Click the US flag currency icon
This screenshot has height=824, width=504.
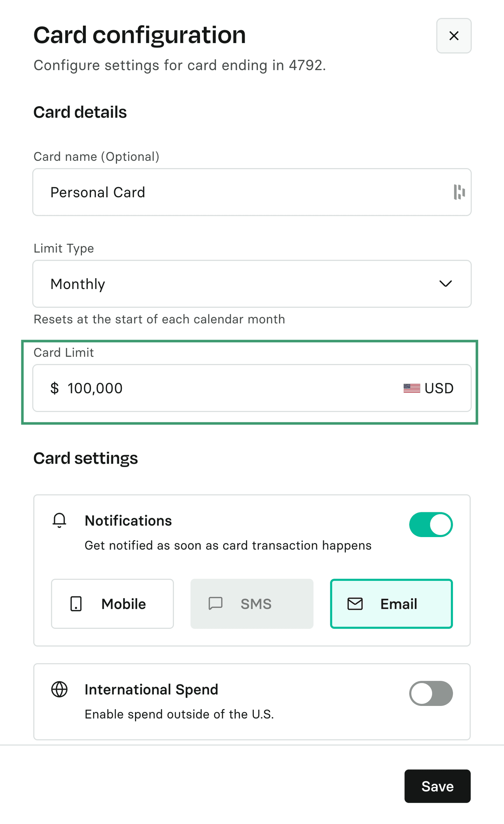[412, 388]
